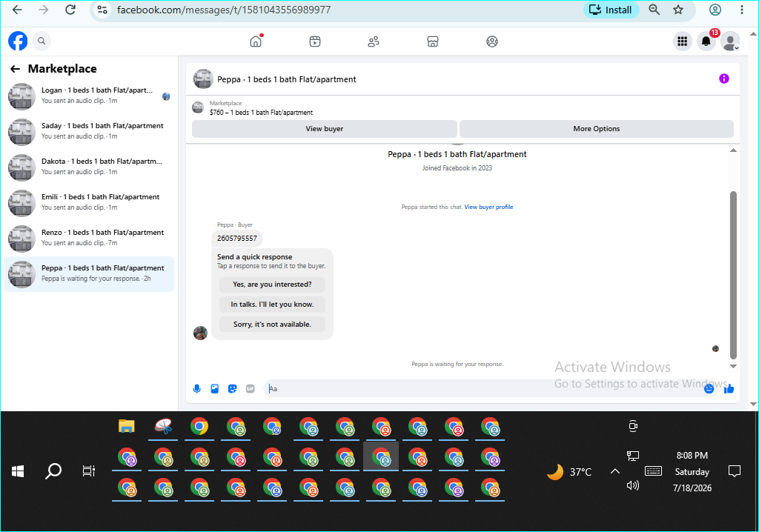
Task: Send 'Sorry, it's not available.' response
Action: pos(272,325)
